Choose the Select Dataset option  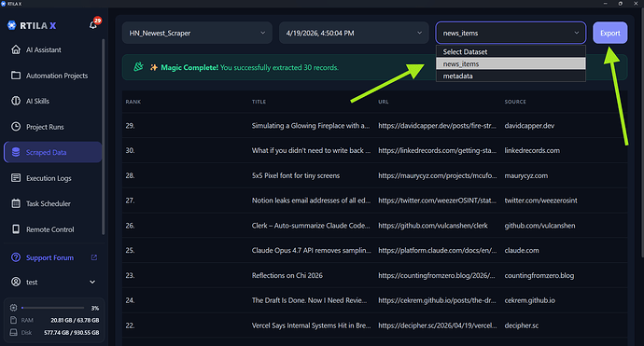click(x=511, y=51)
